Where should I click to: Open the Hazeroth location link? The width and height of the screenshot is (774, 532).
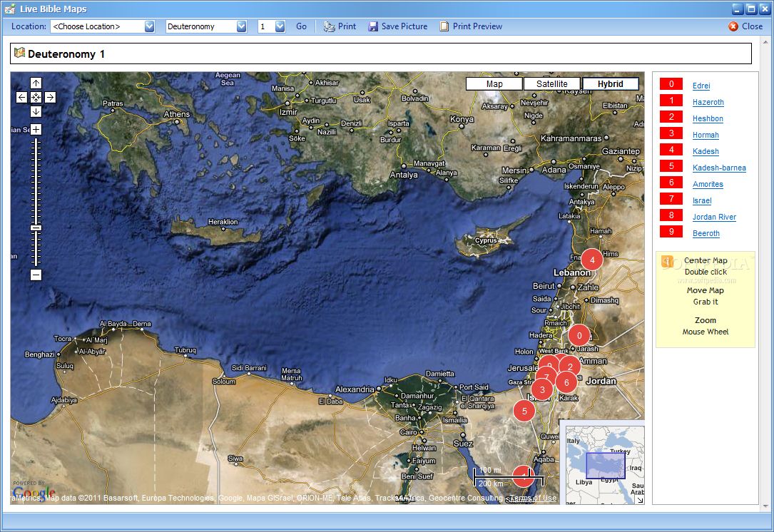click(708, 102)
